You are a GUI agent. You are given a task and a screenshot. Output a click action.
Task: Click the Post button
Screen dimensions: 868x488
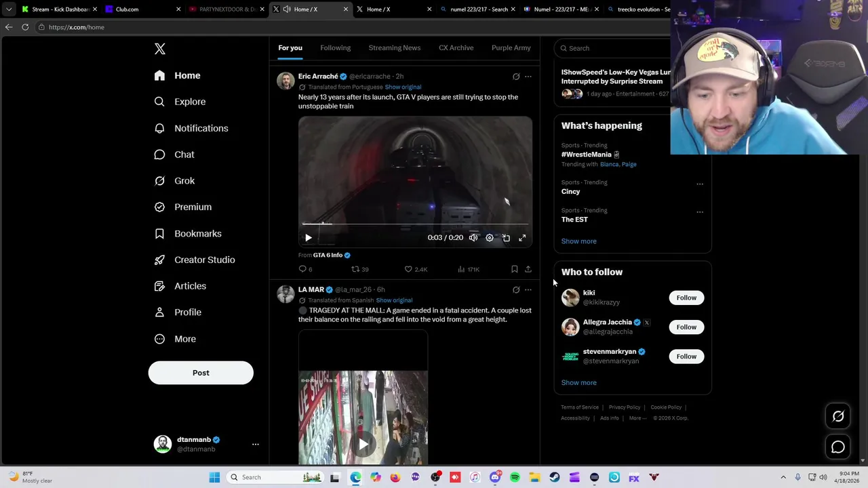[x=201, y=373]
